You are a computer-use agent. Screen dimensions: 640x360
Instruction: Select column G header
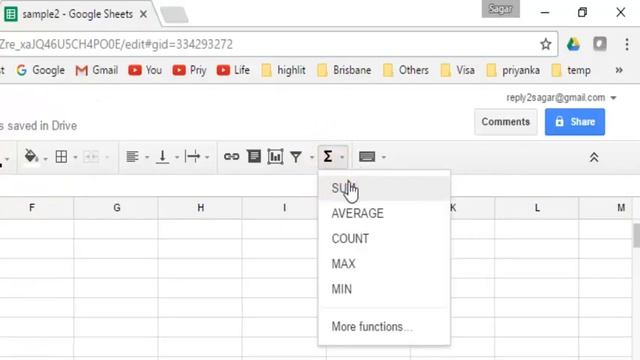point(117,208)
